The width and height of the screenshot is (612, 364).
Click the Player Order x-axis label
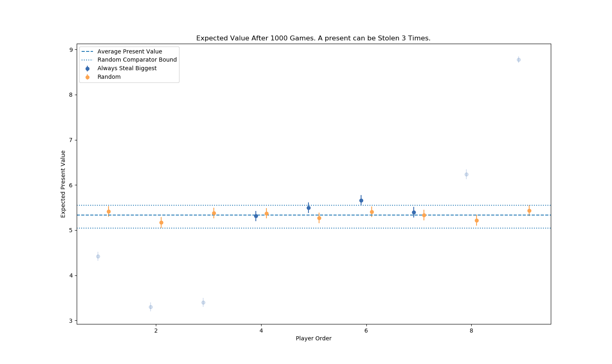pyautogui.click(x=313, y=338)
